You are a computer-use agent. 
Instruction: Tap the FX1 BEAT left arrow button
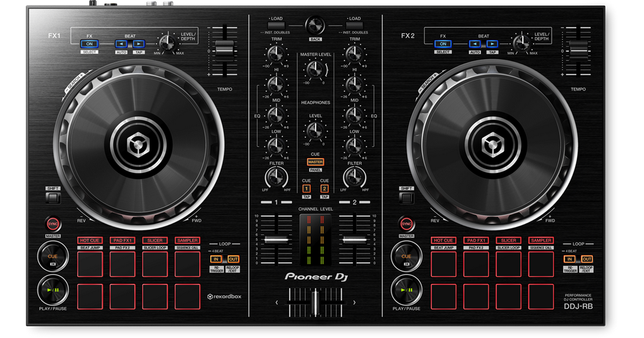pos(121,44)
